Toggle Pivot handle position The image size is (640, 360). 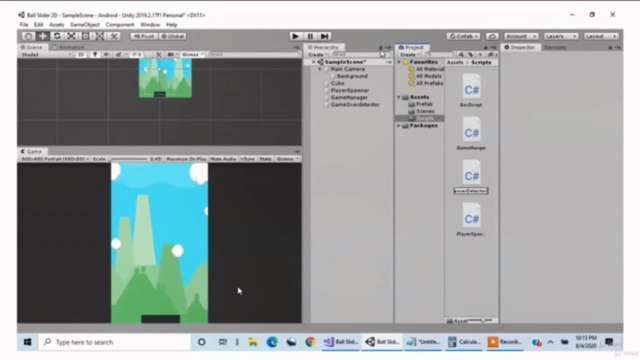144,36
